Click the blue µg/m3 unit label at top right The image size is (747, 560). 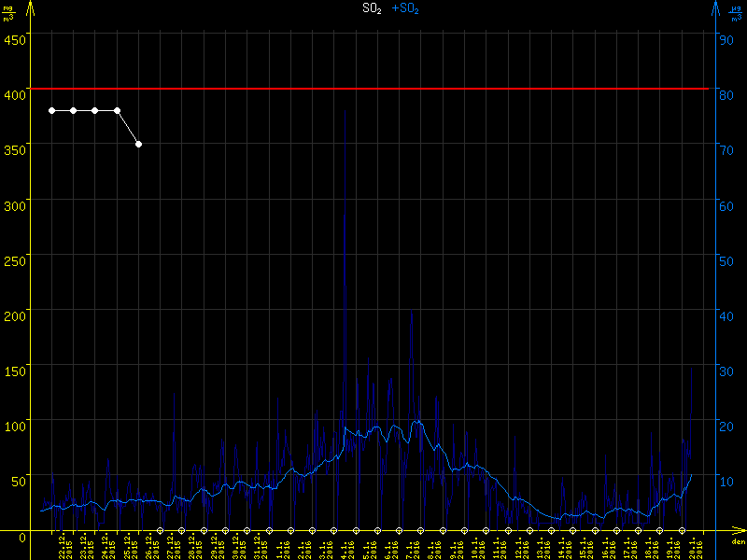pos(736,12)
